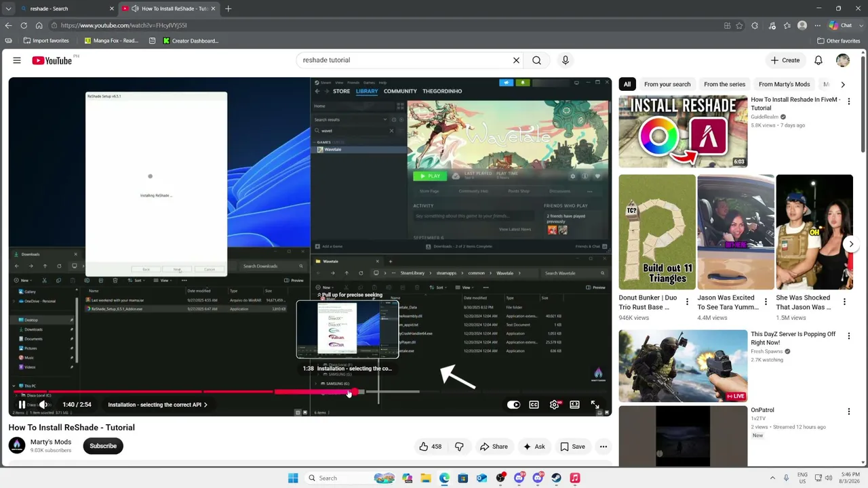
Task: Open the Create menu
Action: click(x=785, y=60)
